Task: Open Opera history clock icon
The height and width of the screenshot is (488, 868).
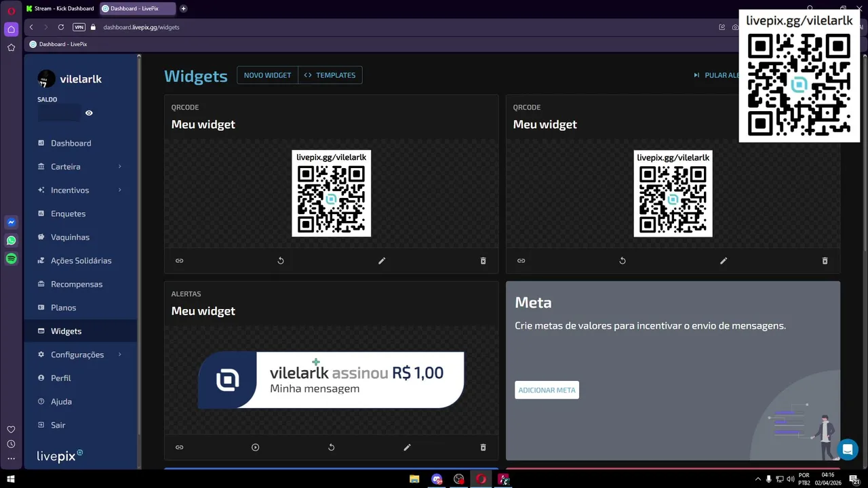Action: (11, 444)
